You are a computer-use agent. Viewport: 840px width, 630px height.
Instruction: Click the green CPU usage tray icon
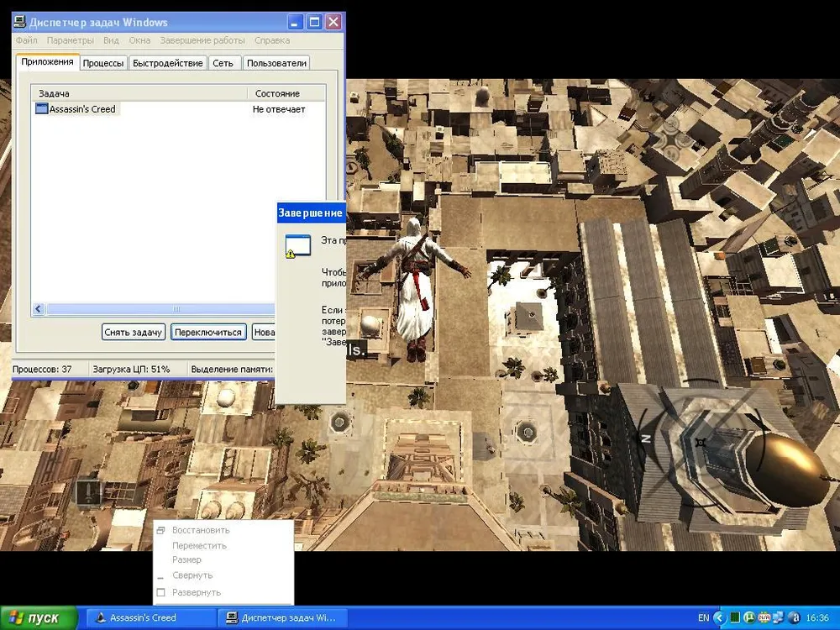(734, 618)
